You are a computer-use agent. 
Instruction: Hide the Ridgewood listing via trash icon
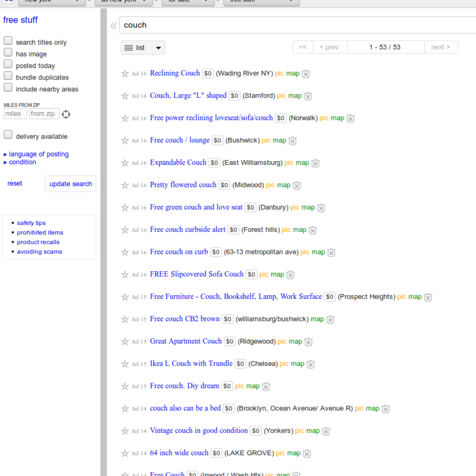(308, 342)
